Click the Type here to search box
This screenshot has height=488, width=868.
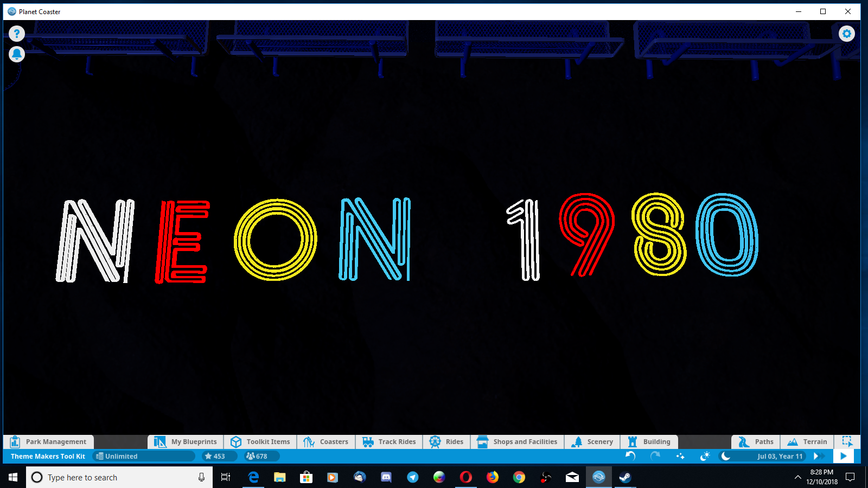click(x=119, y=477)
